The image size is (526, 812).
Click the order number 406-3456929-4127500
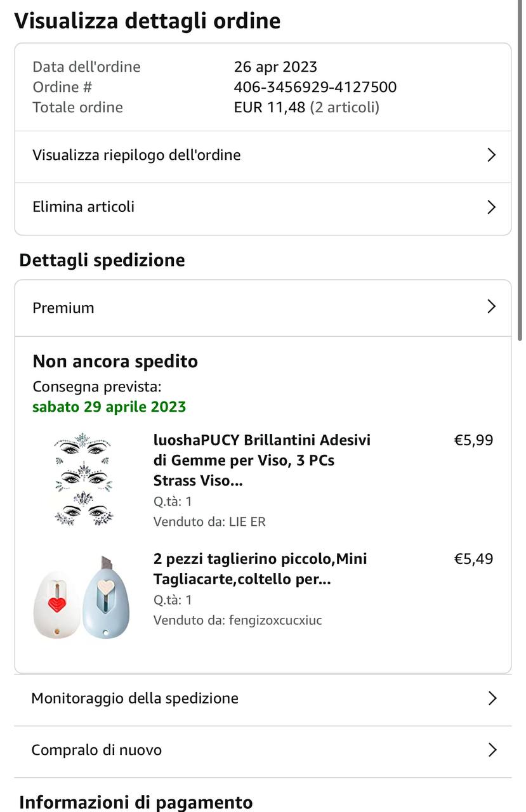click(315, 87)
